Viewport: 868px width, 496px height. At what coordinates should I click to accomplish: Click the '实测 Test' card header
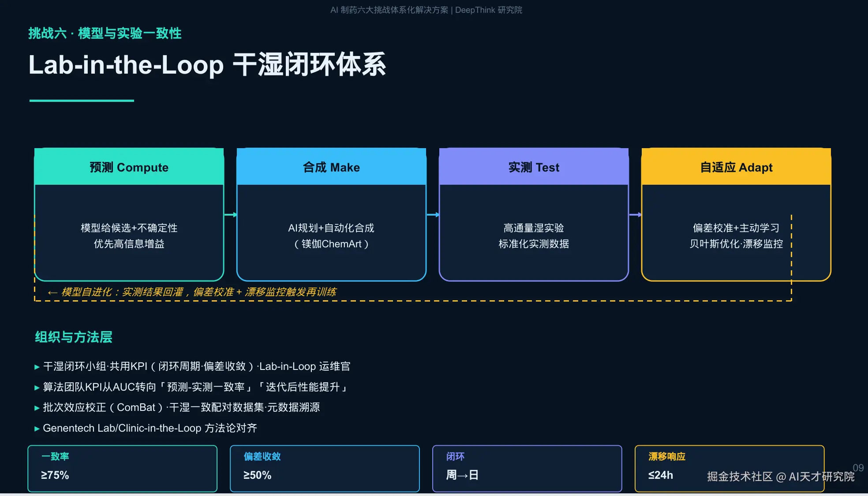[x=534, y=167]
